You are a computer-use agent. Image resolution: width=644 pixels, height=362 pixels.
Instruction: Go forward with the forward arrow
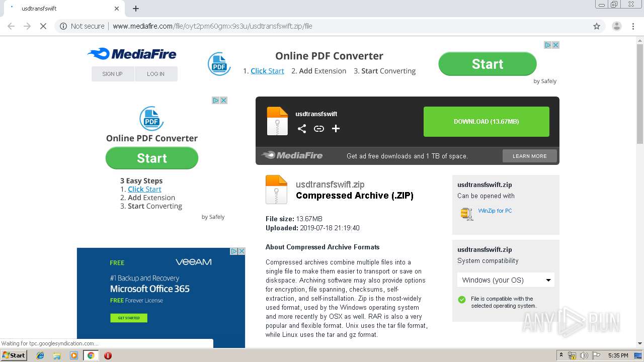pos(27,26)
